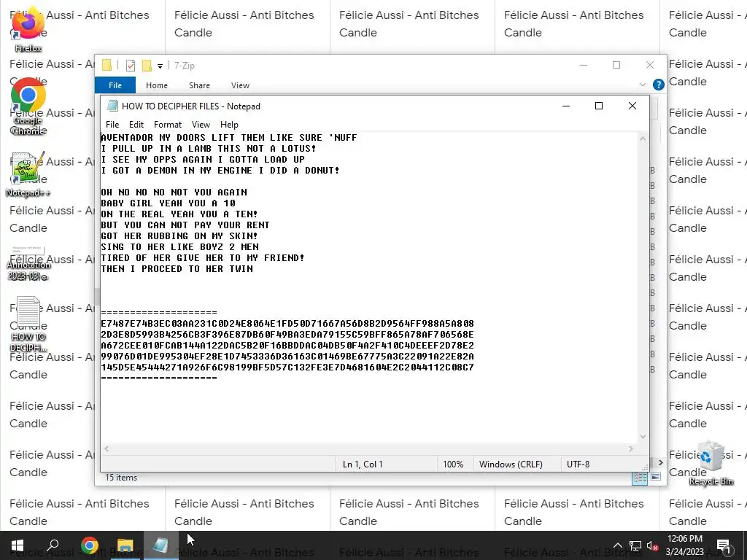Screen dimensions: 747x560
Task: Click Notepad vertical scrollbar up arrow
Action: (643, 139)
